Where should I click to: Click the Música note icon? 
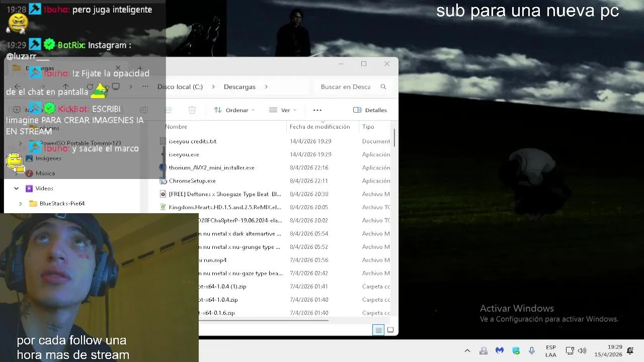coord(29,173)
